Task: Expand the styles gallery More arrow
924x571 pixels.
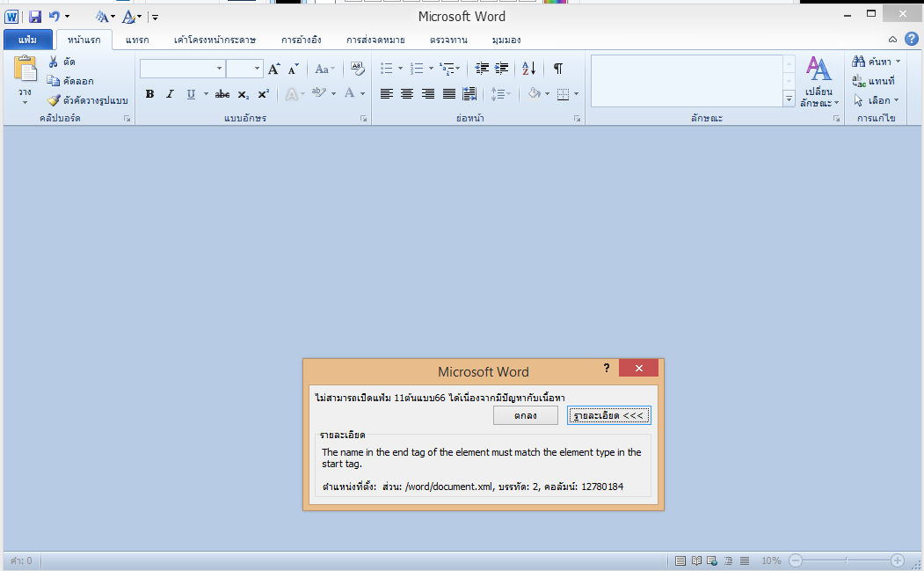Action: 789,99
